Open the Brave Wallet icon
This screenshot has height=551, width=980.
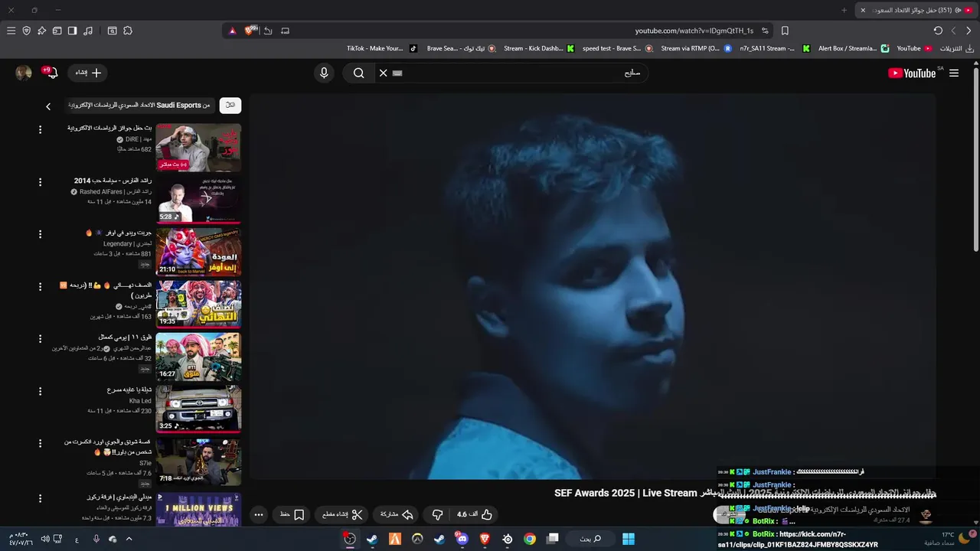(x=57, y=31)
